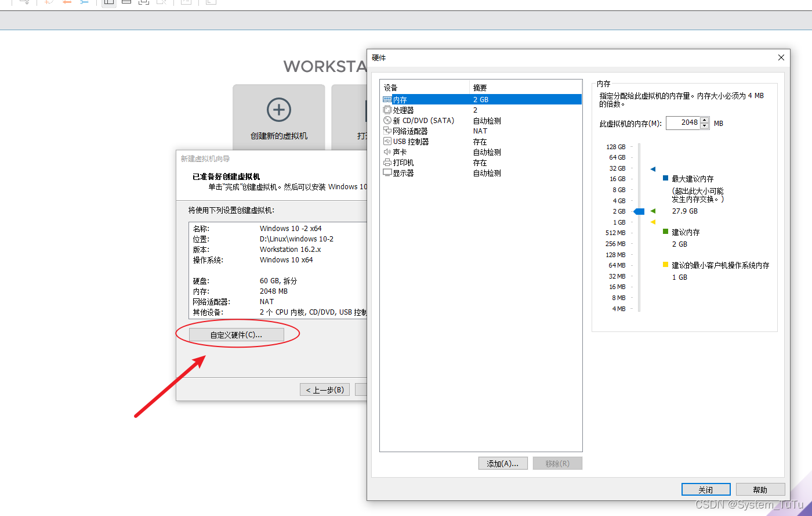This screenshot has height=516, width=812.
Task: Click 自定义硬件(C)... in the wizard
Action: (x=237, y=334)
